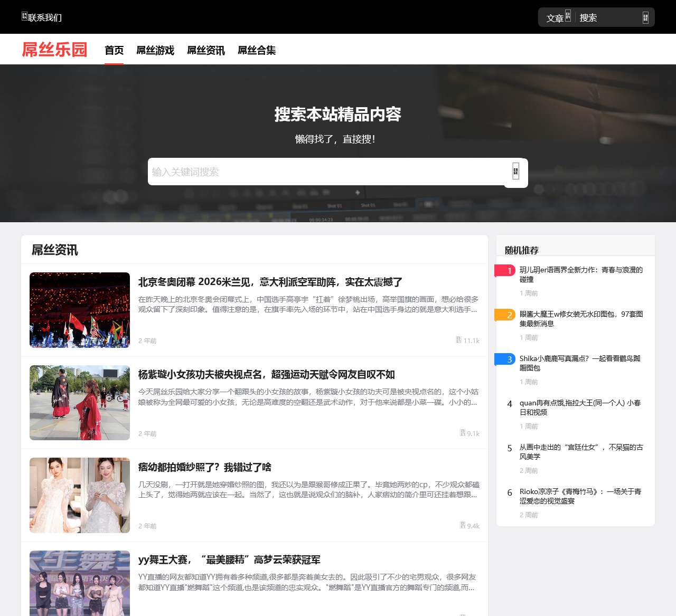Click the 痞幼 article excerpt text
Image resolution: width=676 pixels, height=616 pixels.
pyautogui.click(x=308, y=489)
